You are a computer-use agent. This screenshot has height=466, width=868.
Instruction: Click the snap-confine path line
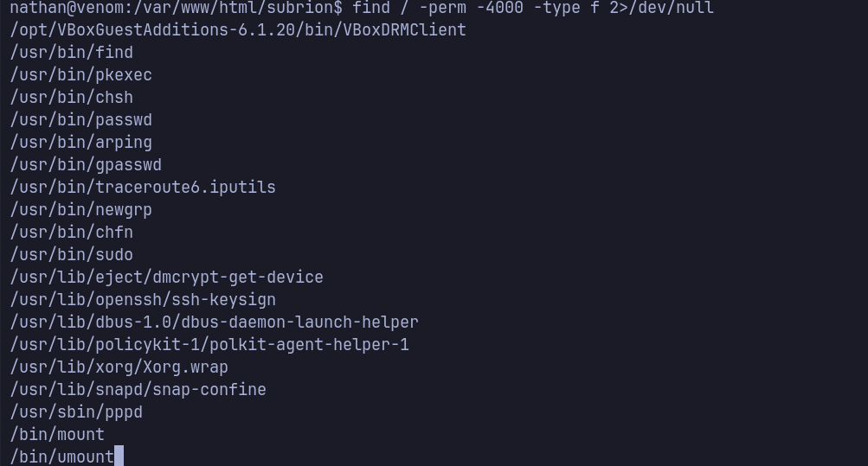[138, 390]
